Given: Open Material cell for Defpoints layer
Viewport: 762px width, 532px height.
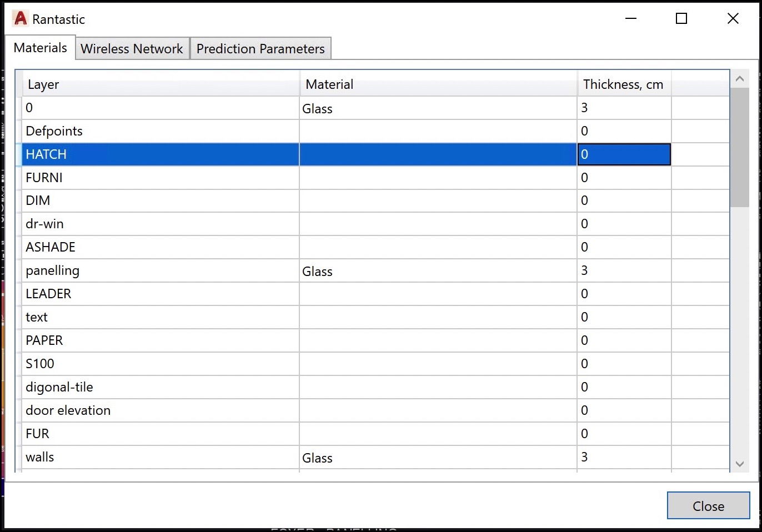Looking at the screenshot, I should point(438,131).
